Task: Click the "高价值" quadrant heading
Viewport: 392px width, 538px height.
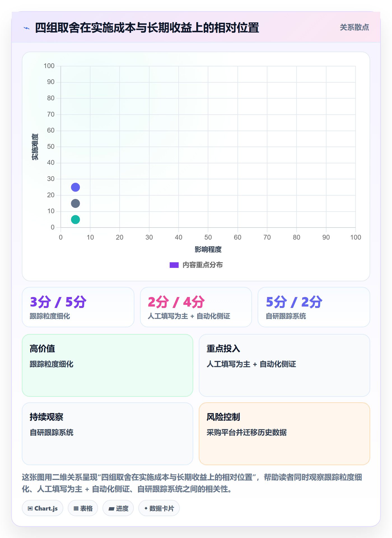Action: click(x=42, y=349)
